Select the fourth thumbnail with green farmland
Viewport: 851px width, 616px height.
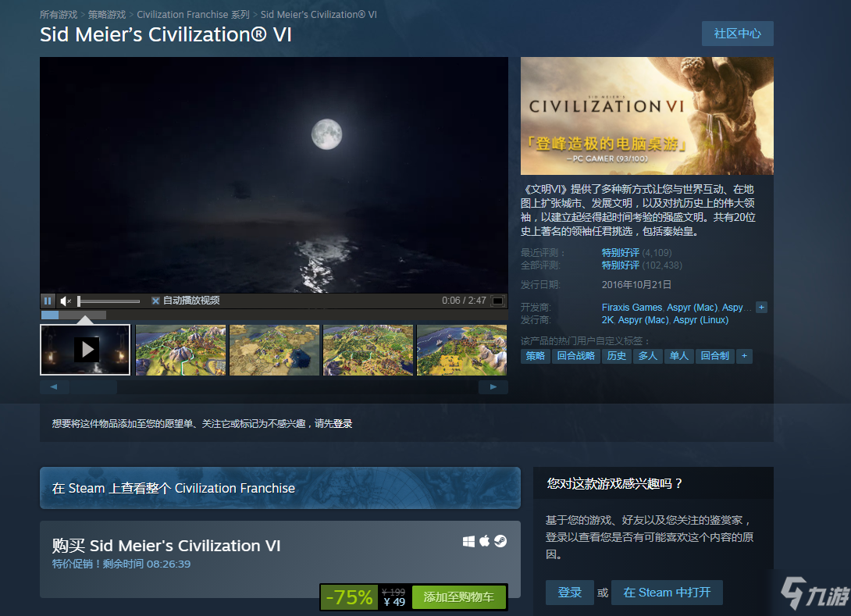tap(368, 350)
